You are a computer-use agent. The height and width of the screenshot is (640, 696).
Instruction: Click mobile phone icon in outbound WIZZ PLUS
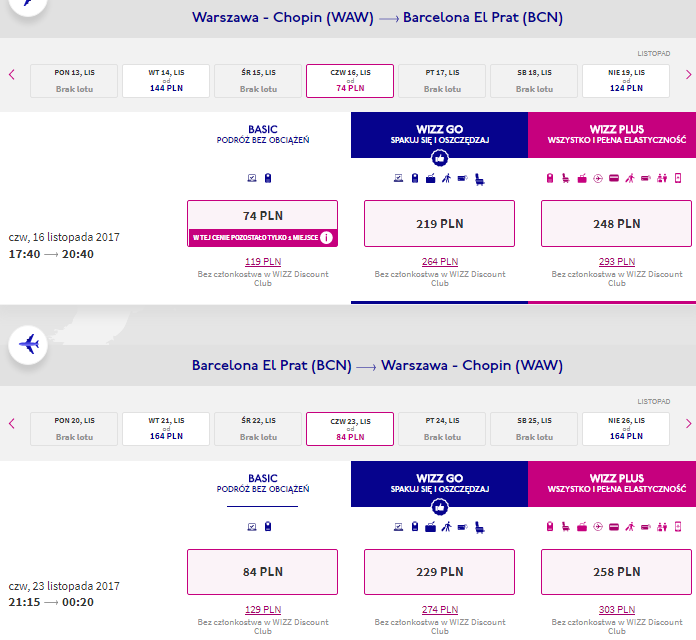678,178
